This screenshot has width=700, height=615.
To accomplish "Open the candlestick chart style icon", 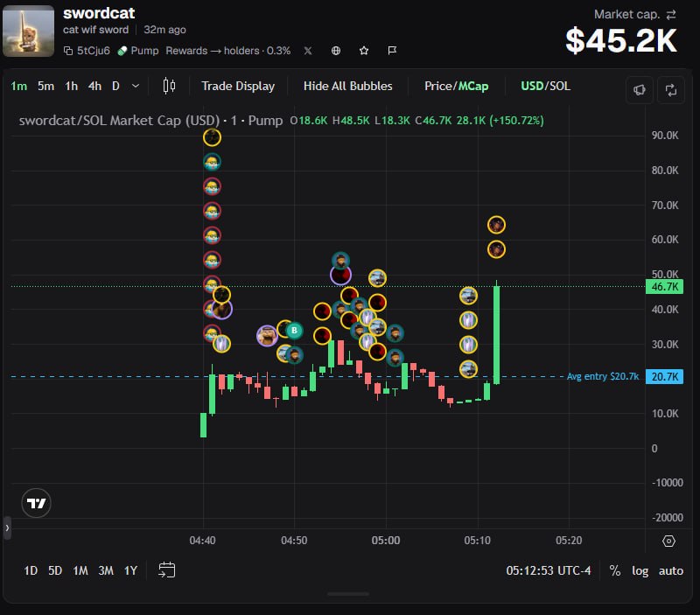I will [x=169, y=86].
